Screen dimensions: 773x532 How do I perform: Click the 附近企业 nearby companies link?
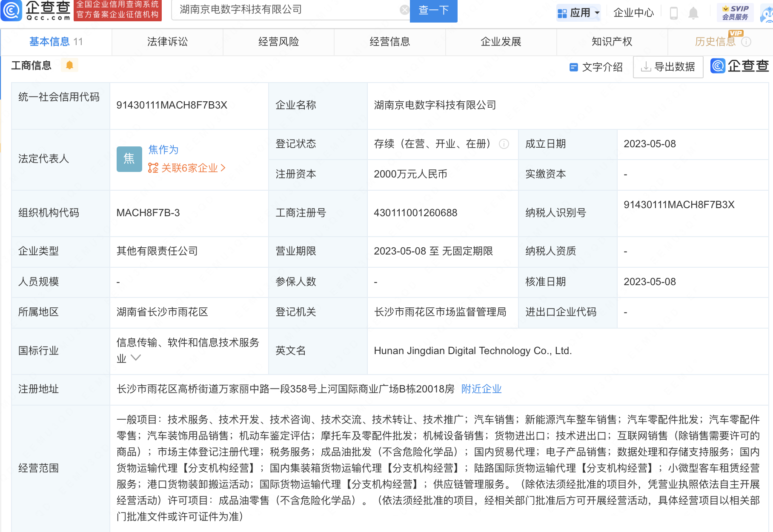(481, 389)
